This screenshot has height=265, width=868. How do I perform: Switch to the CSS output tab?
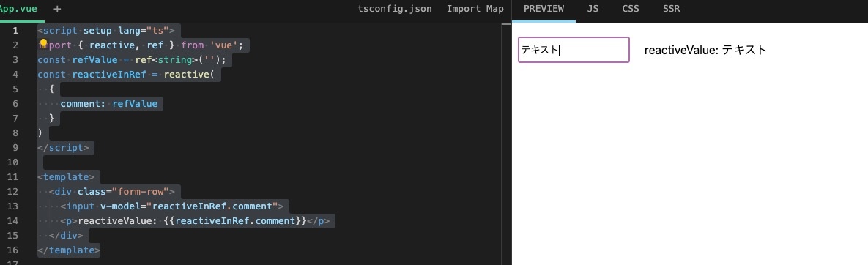pos(631,9)
